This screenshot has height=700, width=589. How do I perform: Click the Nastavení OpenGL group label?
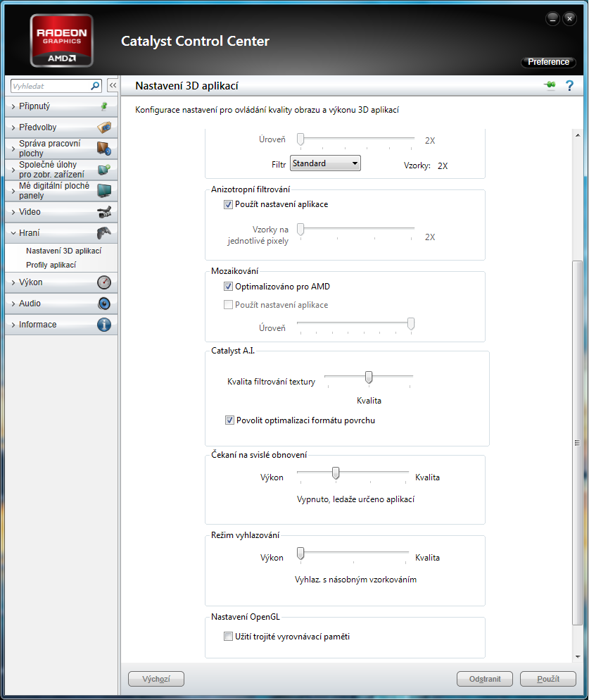pos(246,617)
